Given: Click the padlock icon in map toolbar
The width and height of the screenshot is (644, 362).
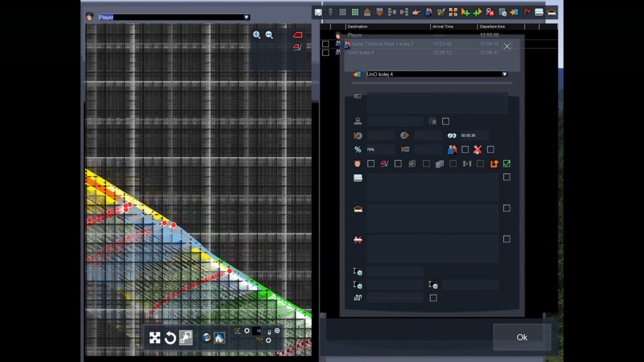Looking at the screenshot, I should pos(269,332).
